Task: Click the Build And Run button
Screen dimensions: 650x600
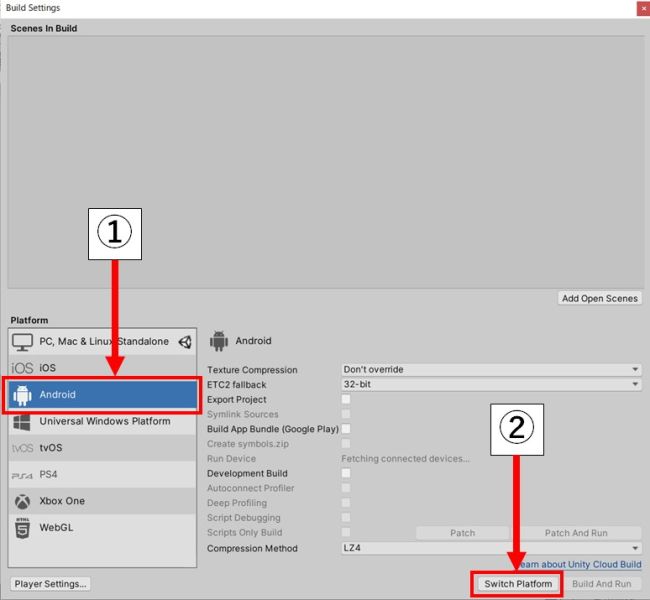Action: 601,584
